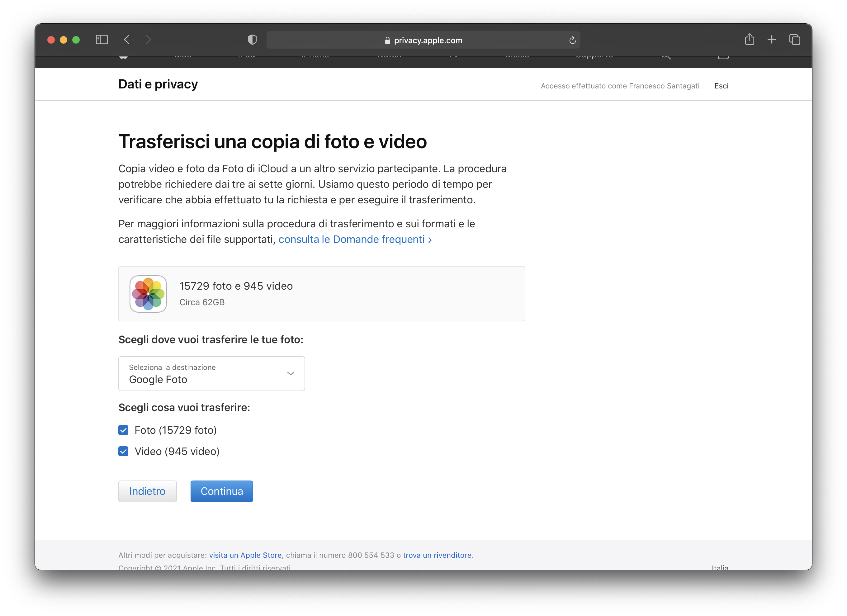The width and height of the screenshot is (847, 616).
Task: Open a new tab with the plus icon
Action: pos(772,40)
